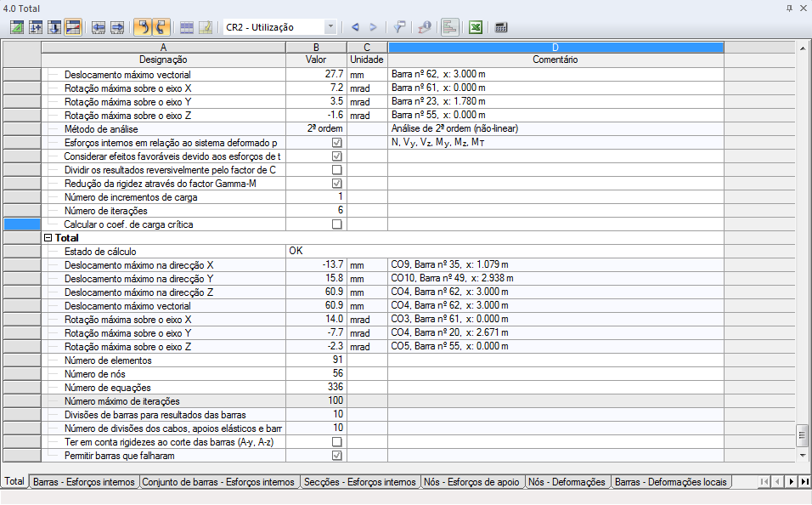
Task: Open 'Barras - Deformações locais' tab
Action: [x=671, y=482]
